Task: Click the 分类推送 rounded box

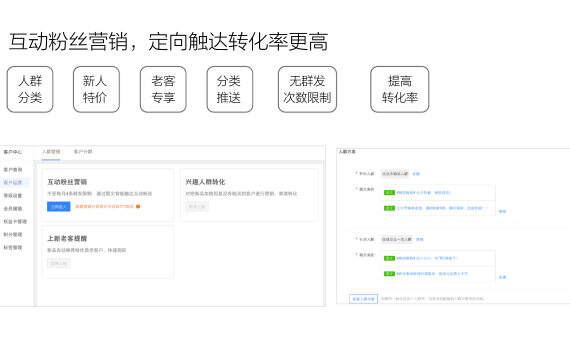Action: pyautogui.click(x=230, y=89)
